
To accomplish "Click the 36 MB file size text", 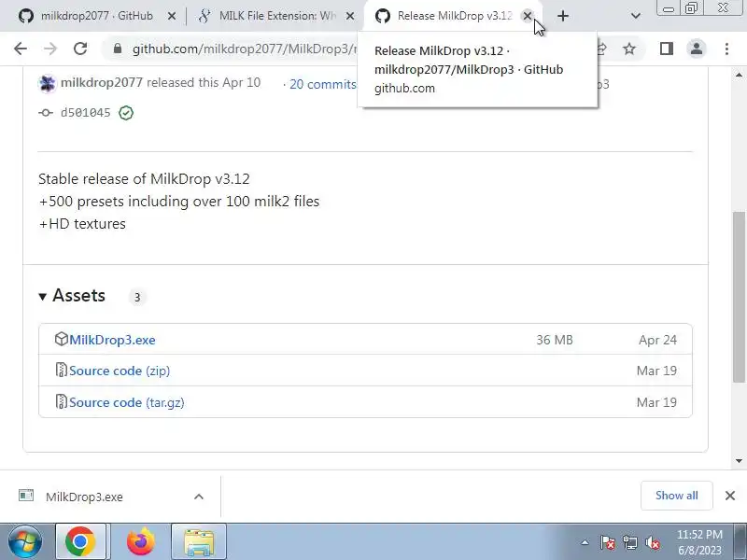I will tap(555, 340).
